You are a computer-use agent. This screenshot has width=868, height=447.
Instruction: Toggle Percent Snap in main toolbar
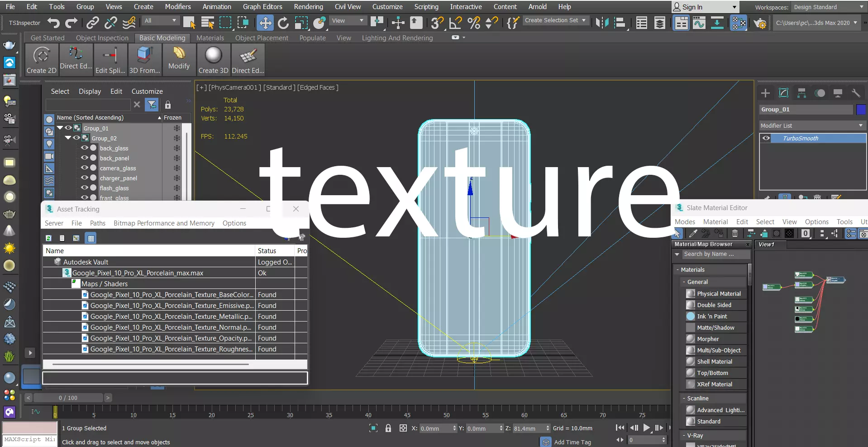pos(474,23)
